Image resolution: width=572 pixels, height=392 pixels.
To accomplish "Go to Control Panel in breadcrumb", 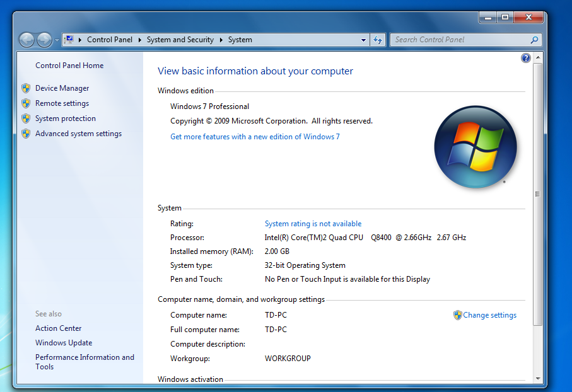I will 110,40.
